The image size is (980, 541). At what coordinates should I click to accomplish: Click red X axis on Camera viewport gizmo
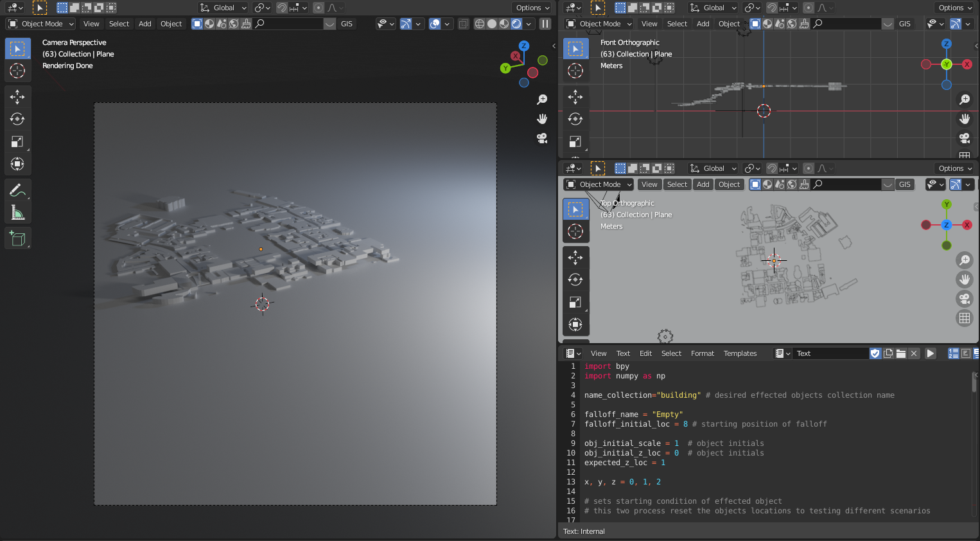(x=516, y=57)
